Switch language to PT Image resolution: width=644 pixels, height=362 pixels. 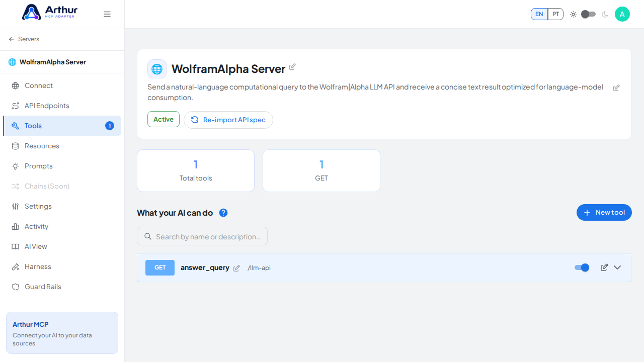click(555, 14)
